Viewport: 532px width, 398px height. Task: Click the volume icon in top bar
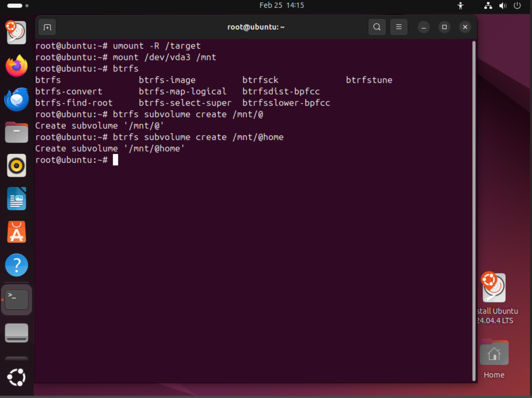[x=503, y=6]
